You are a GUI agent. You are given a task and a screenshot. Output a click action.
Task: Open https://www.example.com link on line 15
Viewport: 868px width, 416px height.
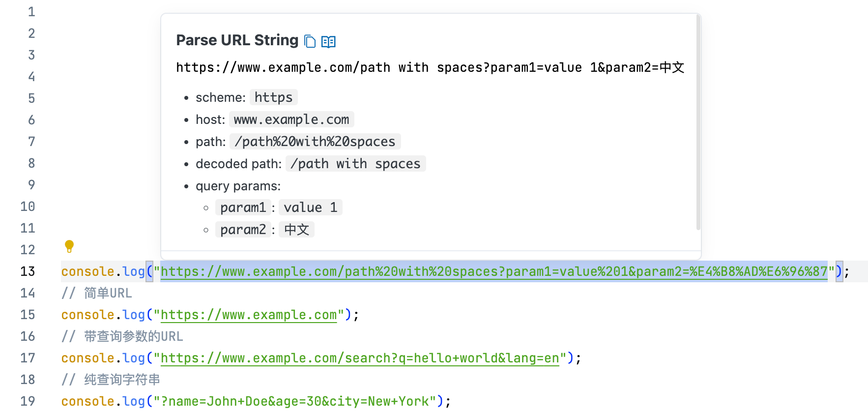249,315
